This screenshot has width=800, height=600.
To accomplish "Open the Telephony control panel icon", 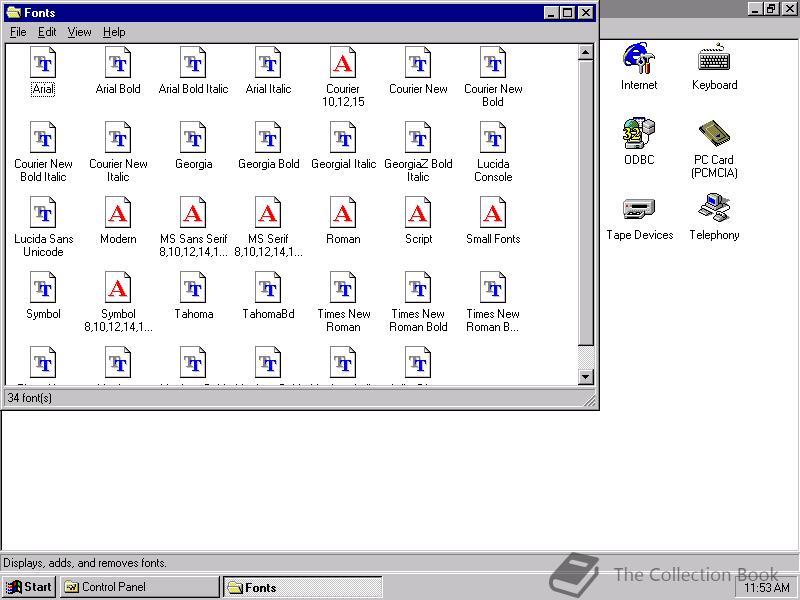I will 714,208.
